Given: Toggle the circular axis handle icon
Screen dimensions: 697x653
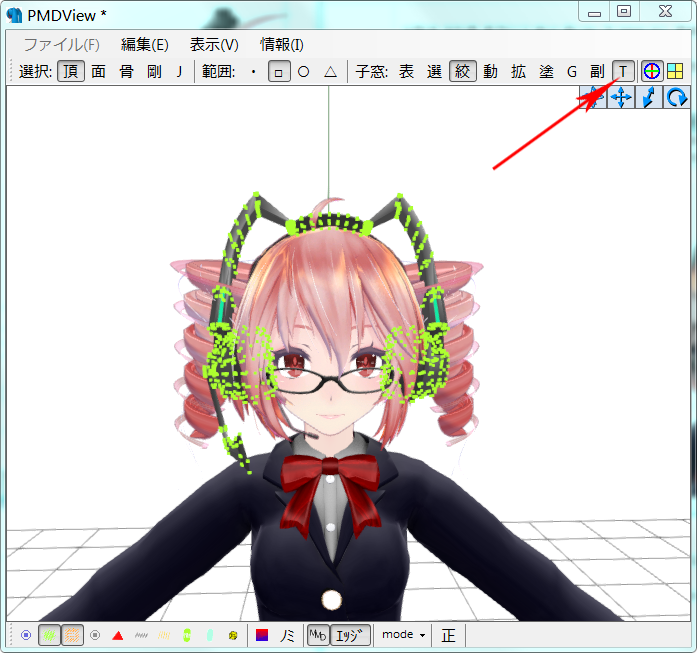Looking at the screenshot, I should point(652,71).
